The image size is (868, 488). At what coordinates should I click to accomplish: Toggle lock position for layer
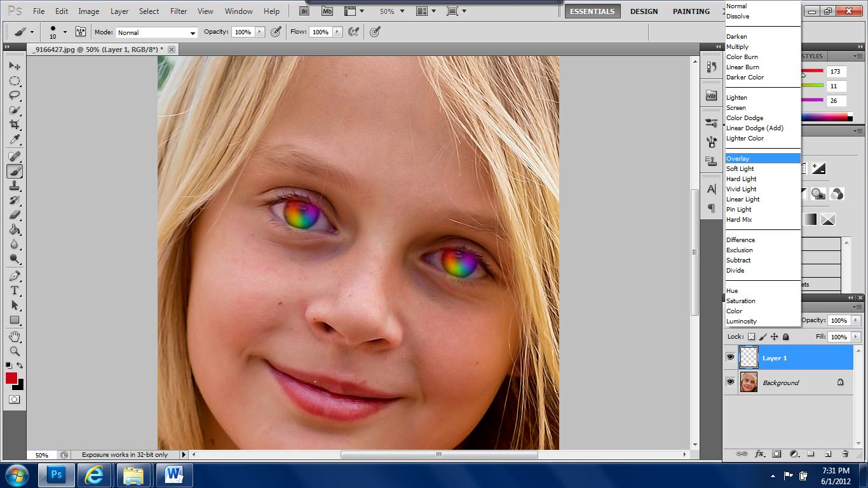[x=775, y=337]
